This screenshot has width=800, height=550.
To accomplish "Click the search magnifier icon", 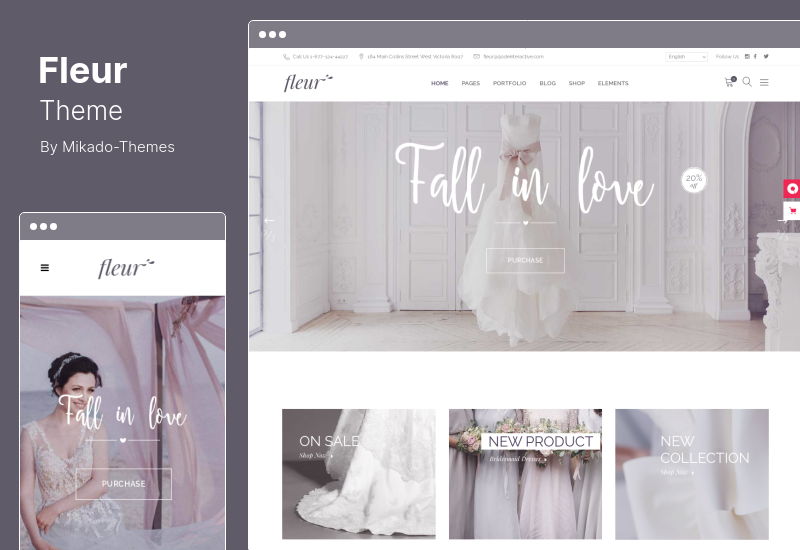I will [x=747, y=82].
